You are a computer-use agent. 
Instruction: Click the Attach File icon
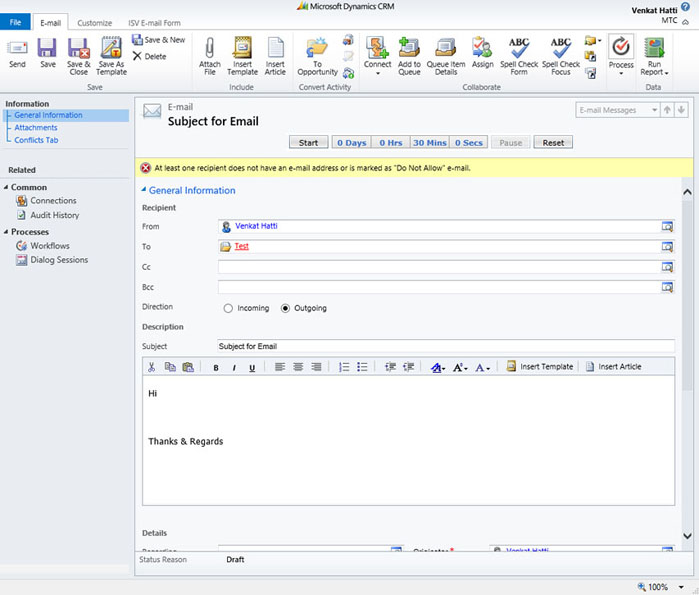click(209, 54)
